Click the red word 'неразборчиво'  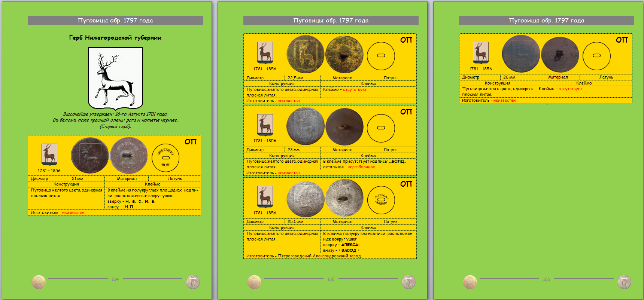361,167
